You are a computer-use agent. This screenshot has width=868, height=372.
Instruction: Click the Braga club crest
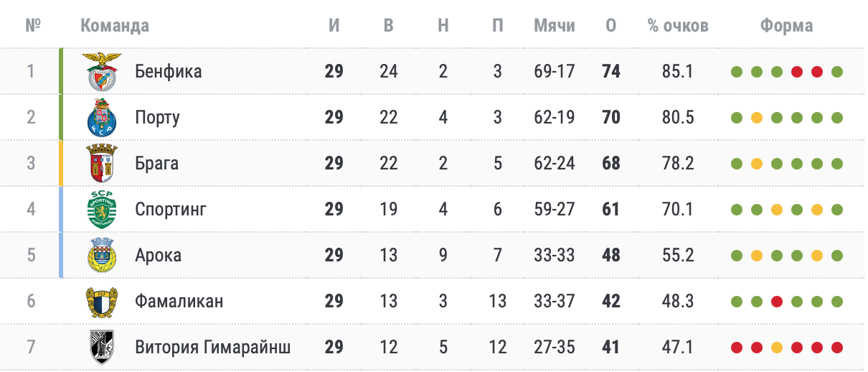(x=102, y=164)
